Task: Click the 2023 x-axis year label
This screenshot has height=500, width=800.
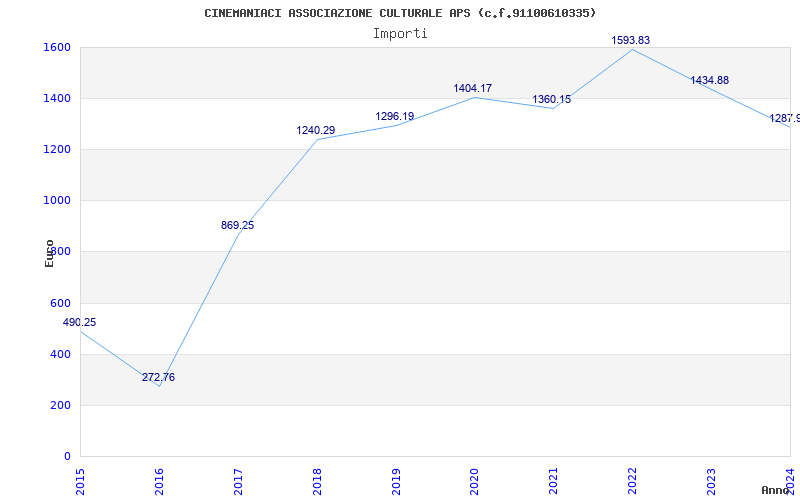Action: click(x=711, y=481)
